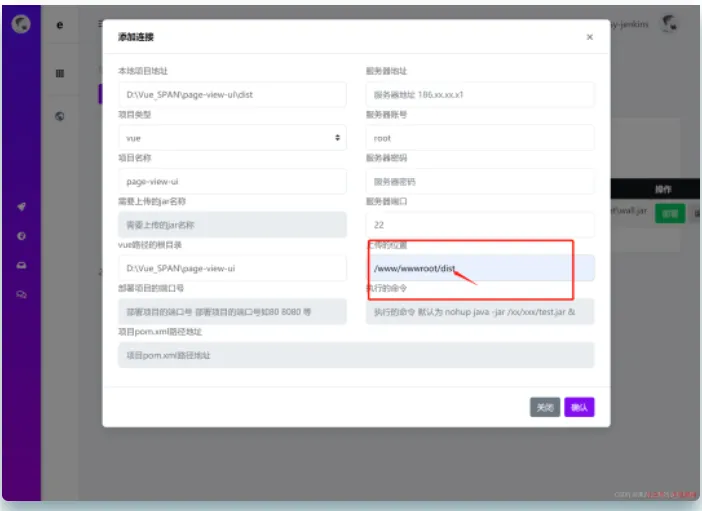Close the 添加连接 dialog with the X

(590, 37)
